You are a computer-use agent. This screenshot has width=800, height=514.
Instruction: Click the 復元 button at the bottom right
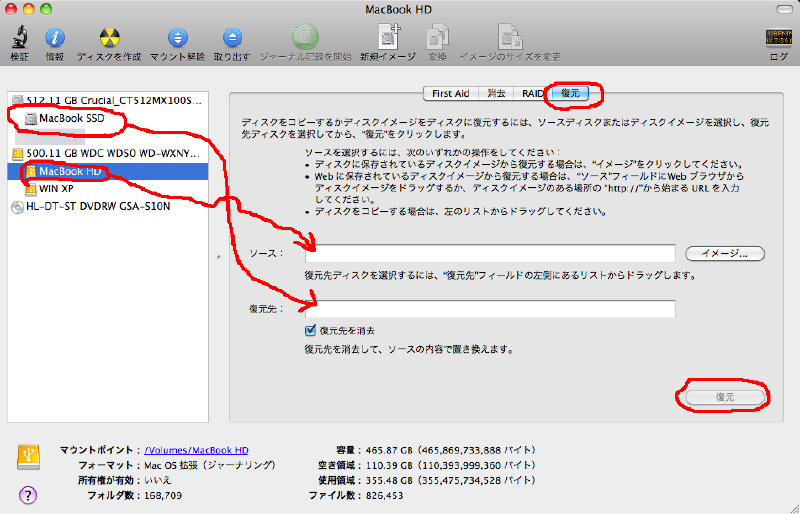click(725, 397)
